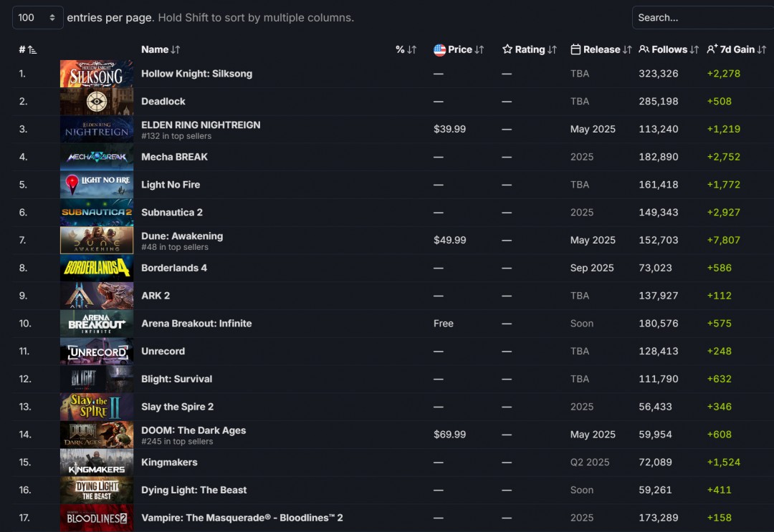The height and width of the screenshot is (532, 774).
Task: Click the star icon in Rating header
Action: (507, 50)
